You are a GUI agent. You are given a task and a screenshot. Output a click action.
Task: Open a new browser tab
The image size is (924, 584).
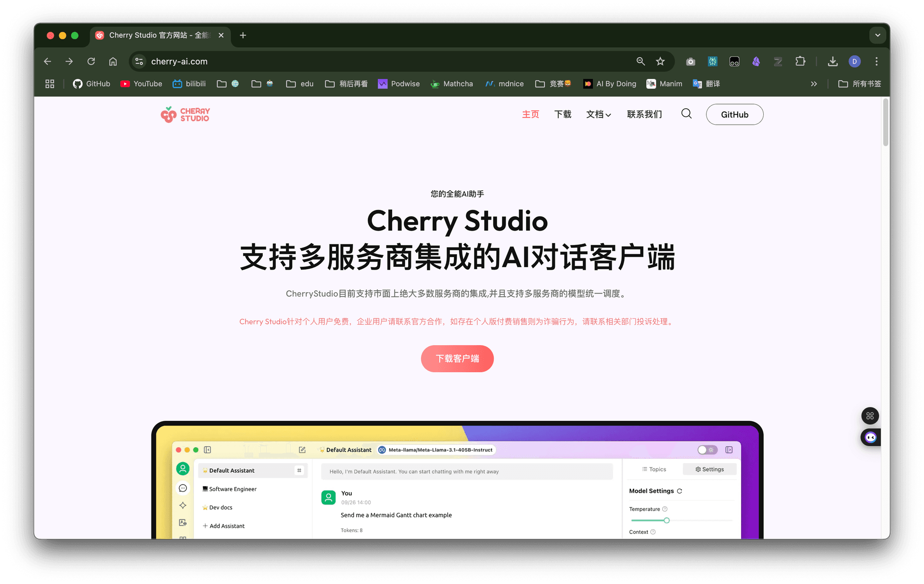point(243,35)
